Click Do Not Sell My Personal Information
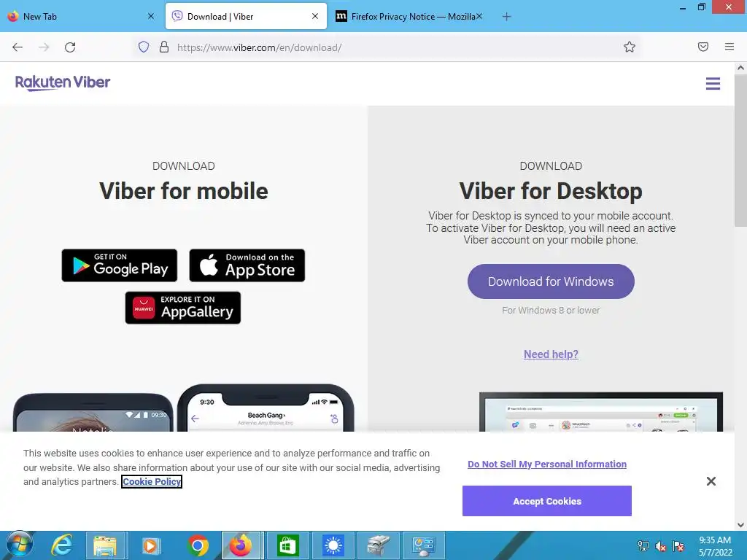This screenshot has width=747, height=560. (547, 464)
